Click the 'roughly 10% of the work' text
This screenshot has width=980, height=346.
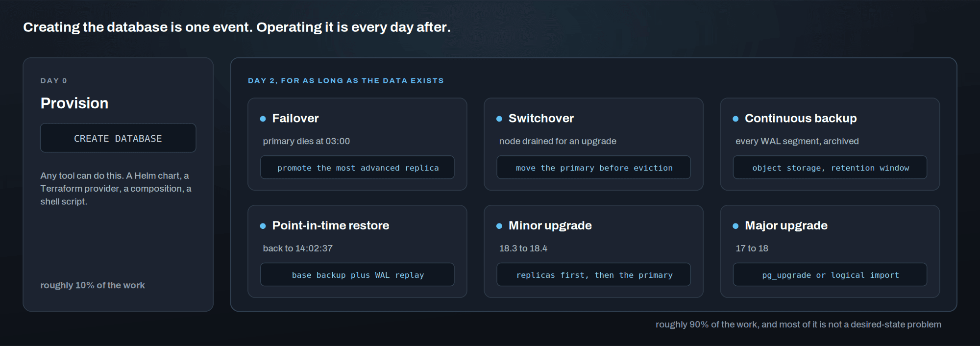click(x=93, y=285)
